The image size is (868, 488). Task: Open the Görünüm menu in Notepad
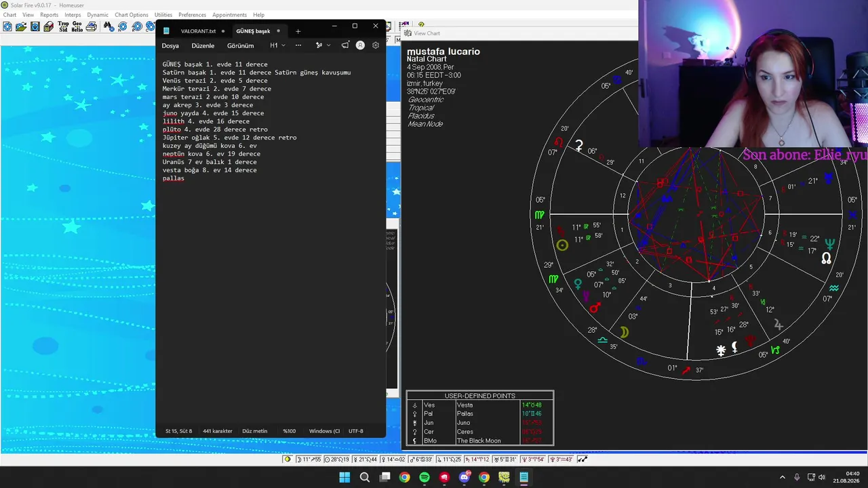(240, 45)
